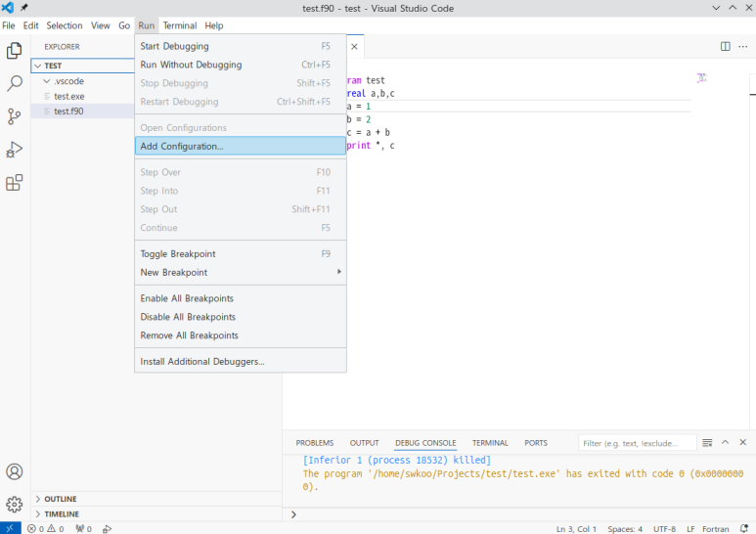This screenshot has width=756, height=534.
Task: Click the VS Code logo icon
Action: tap(8, 8)
